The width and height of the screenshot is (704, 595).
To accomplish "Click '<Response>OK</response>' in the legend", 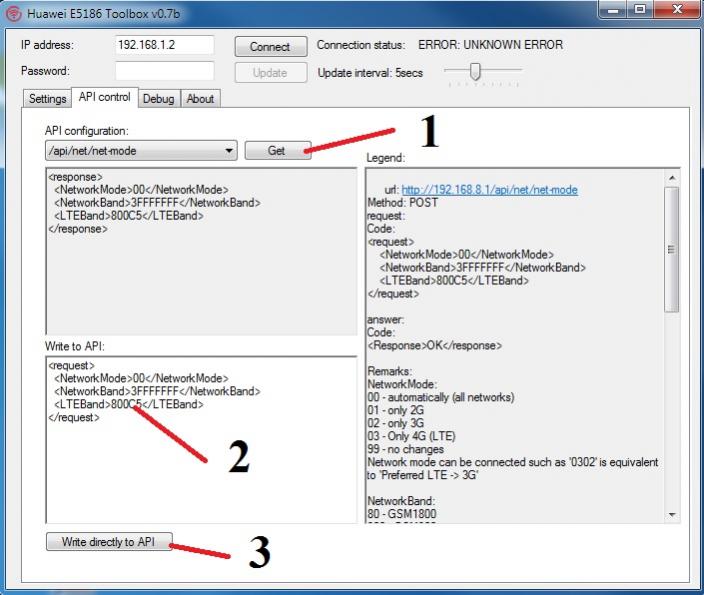I will (435, 345).
